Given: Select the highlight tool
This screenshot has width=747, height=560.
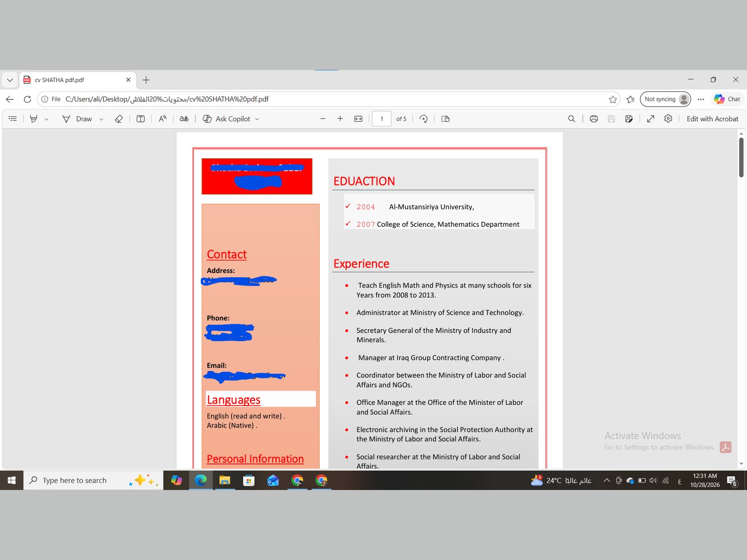Looking at the screenshot, I should click(34, 119).
